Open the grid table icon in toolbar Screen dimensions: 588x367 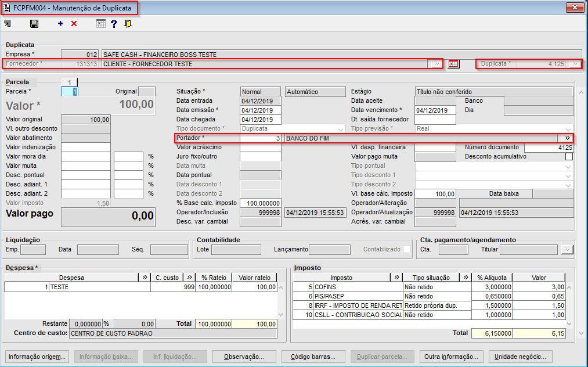click(101, 24)
